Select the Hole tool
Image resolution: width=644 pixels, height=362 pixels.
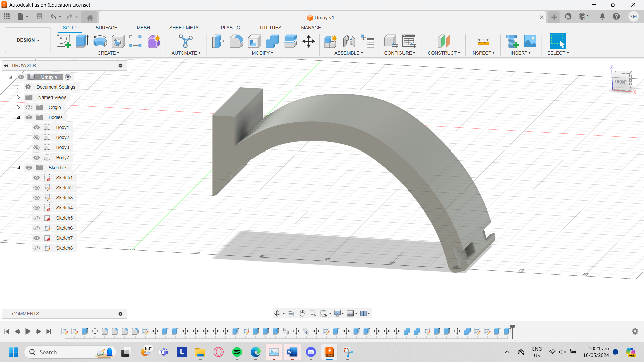(x=118, y=41)
